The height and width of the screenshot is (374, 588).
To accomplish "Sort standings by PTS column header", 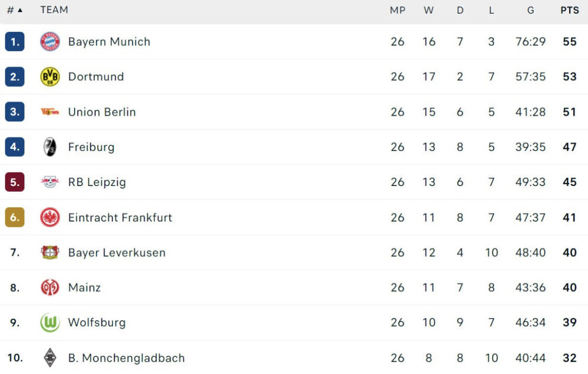I will point(569,11).
